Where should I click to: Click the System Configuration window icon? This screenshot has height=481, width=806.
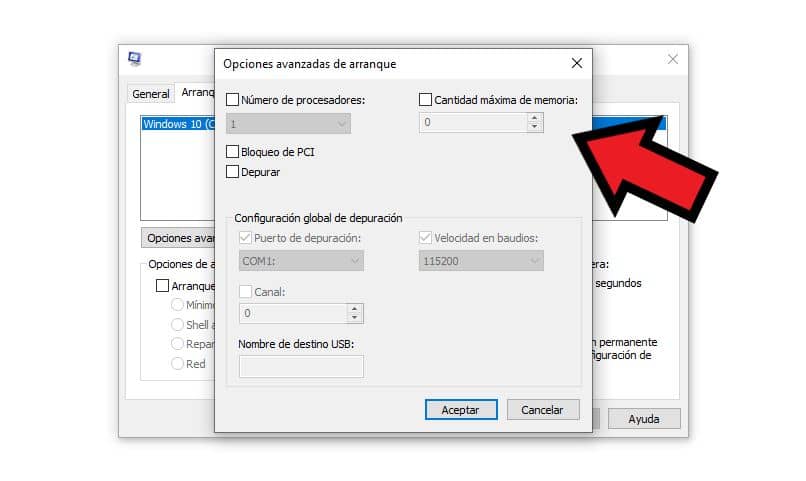tap(135, 59)
